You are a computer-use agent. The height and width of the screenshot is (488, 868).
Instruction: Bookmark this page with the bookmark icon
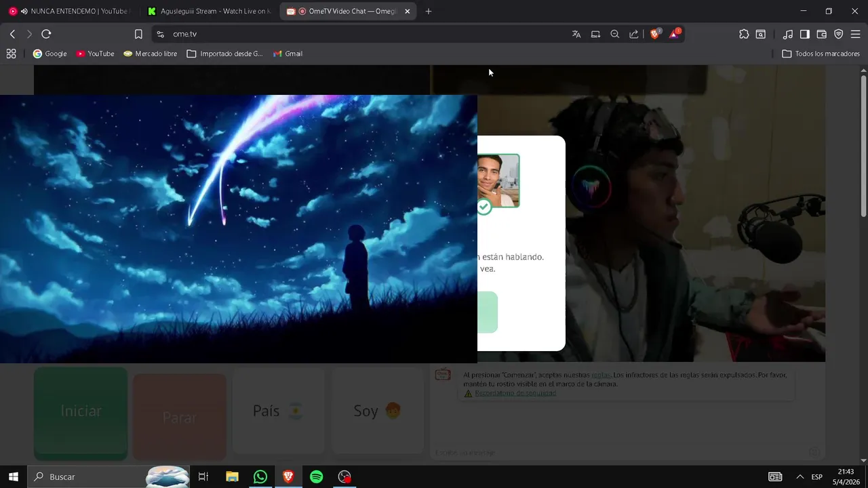pyautogui.click(x=138, y=34)
